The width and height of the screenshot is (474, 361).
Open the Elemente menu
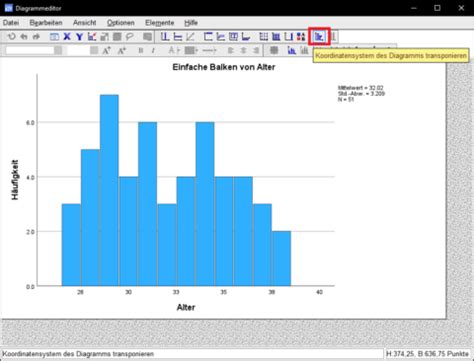(160, 23)
